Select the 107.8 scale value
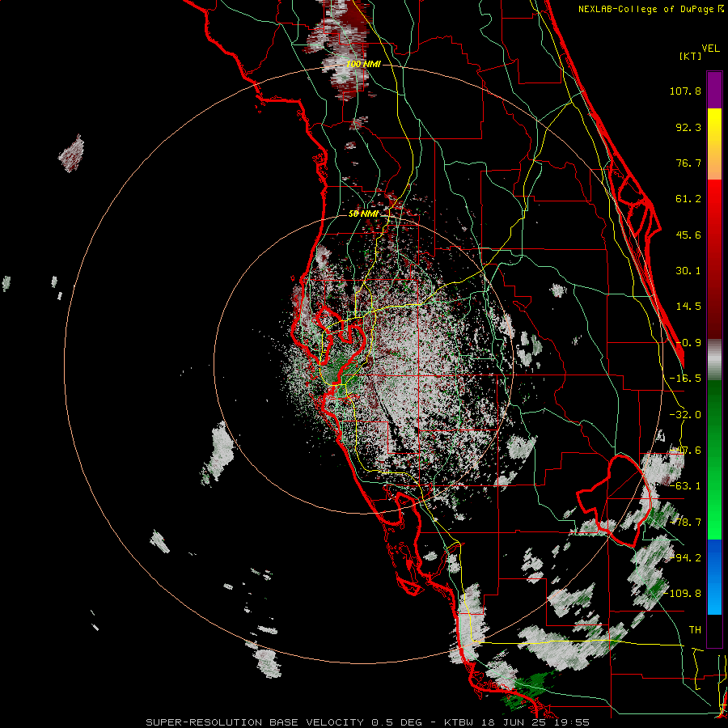Viewport: 728px width, 728px height. pyautogui.click(x=685, y=91)
